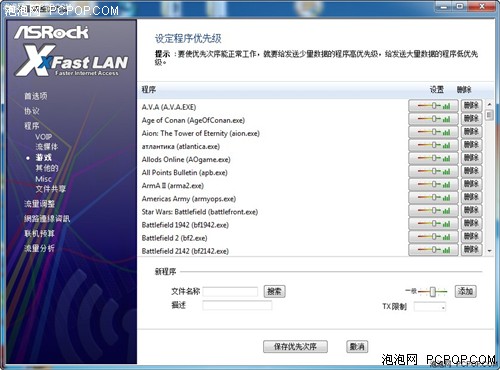The width and height of the screenshot is (500, 370).
Task: Open the 协议 sidebar section
Action: 32,111
